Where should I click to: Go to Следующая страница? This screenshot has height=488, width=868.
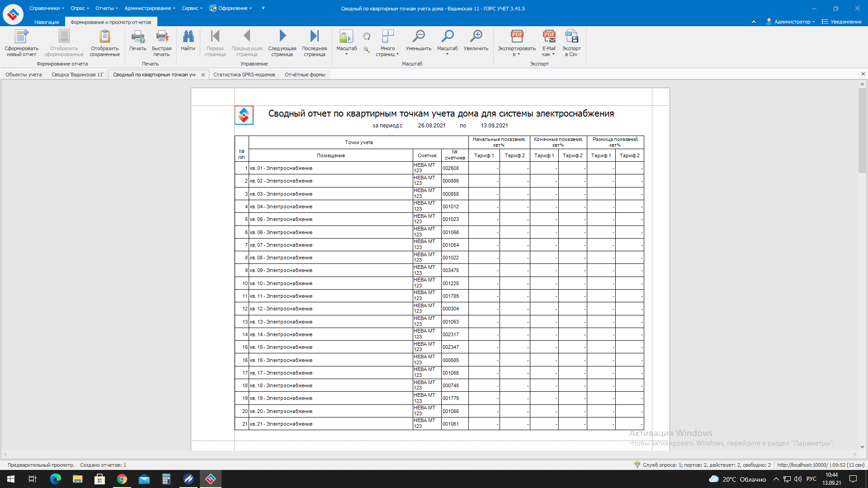coord(282,43)
